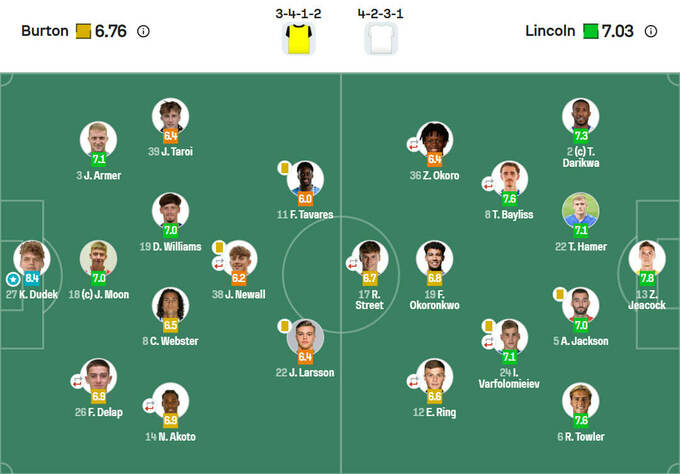The height and width of the screenshot is (474, 680).
Task: Click the yellow card icon on A. Jackson
Action: pyautogui.click(x=560, y=294)
